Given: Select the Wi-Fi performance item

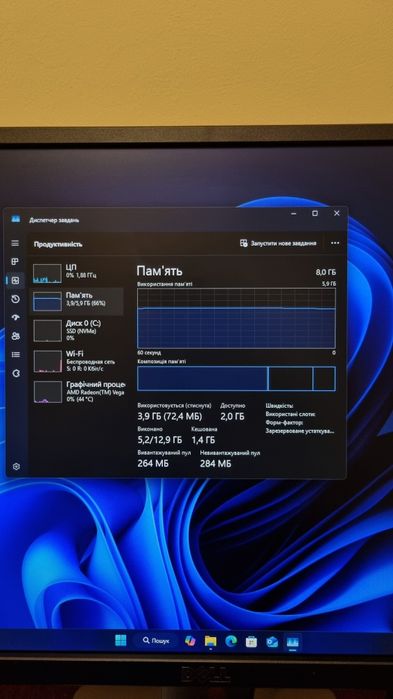Looking at the screenshot, I should 76,361.
